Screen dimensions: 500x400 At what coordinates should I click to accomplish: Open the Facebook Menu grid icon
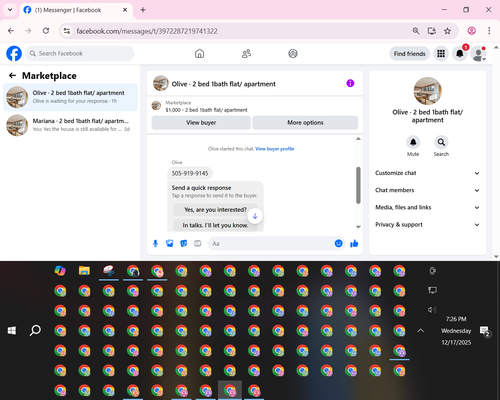coord(441,53)
